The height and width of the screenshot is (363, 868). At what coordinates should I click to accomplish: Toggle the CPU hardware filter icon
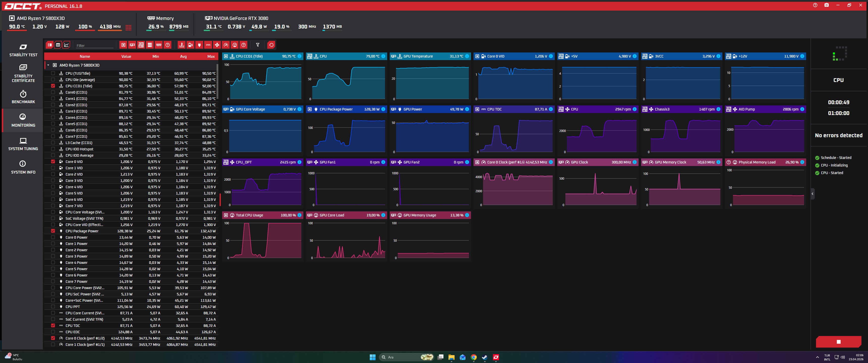click(123, 45)
